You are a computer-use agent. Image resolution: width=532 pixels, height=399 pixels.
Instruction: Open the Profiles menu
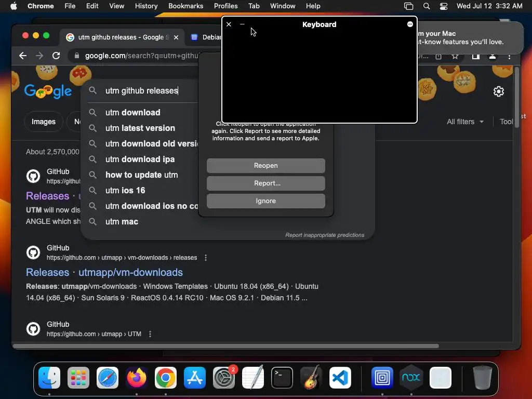[225, 6]
